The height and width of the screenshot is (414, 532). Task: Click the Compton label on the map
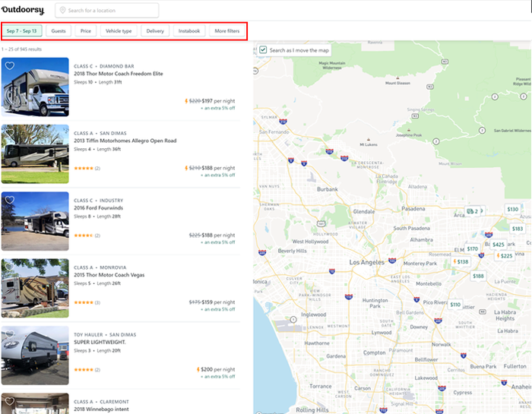click(374, 352)
